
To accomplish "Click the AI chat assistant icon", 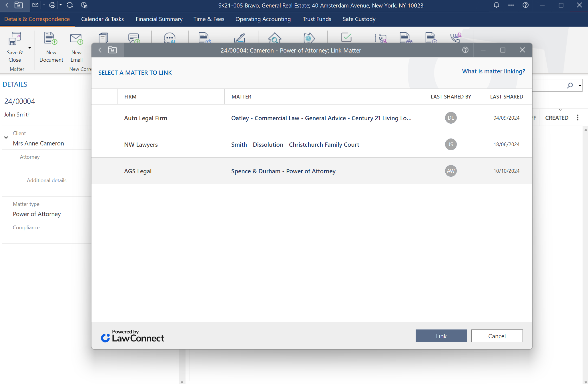I will click(170, 38).
